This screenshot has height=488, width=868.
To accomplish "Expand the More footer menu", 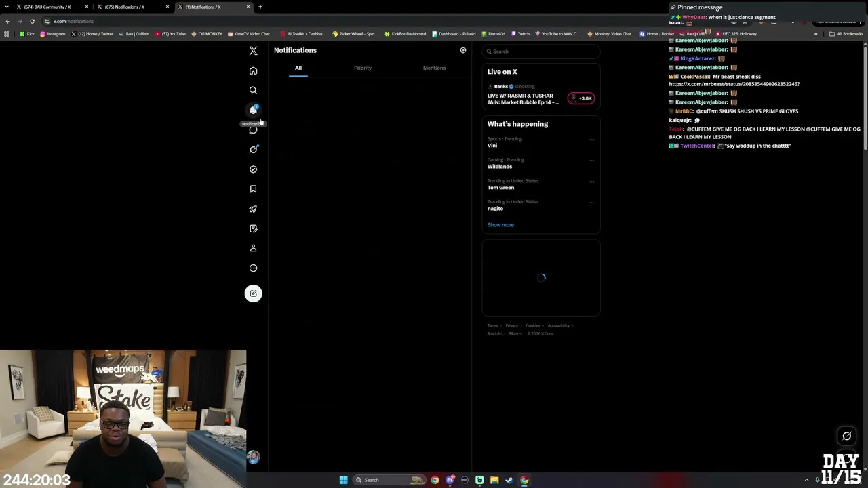I will pyautogui.click(x=514, y=333).
